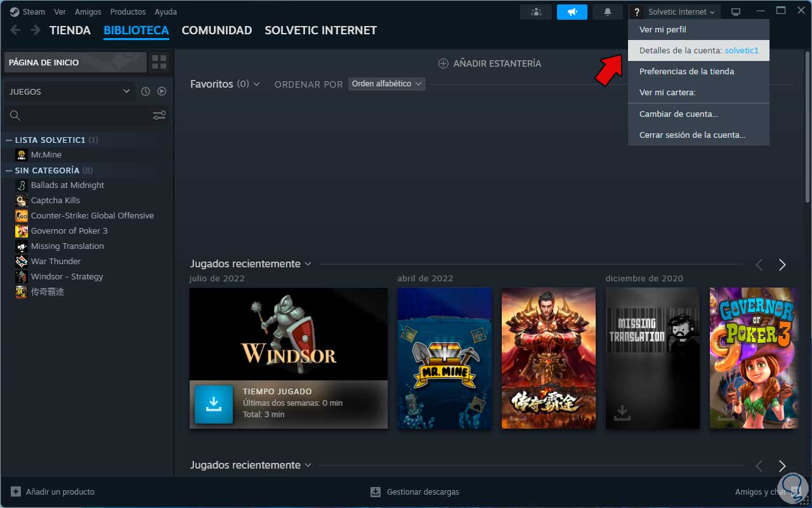This screenshot has height=508, width=812.
Task: Click the Ballads at Midnight list icon
Action: [22, 185]
